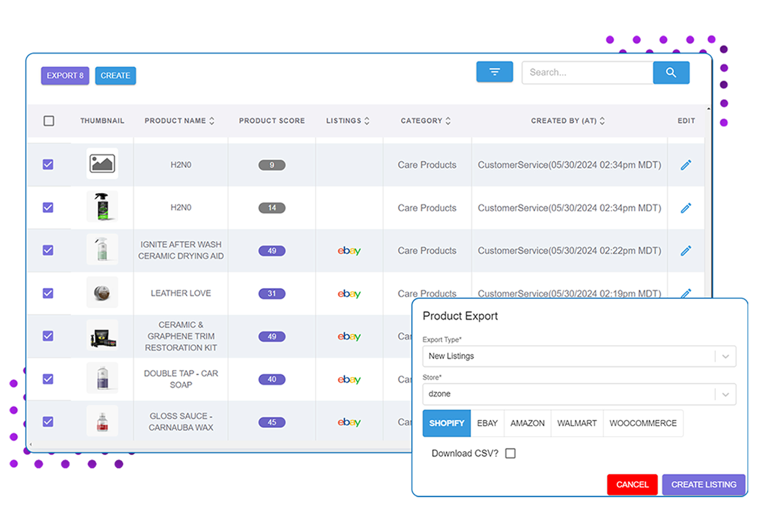This screenshot has height=532, width=757.
Task: Check the Download CSV checkbox
Action: point(510,453)
